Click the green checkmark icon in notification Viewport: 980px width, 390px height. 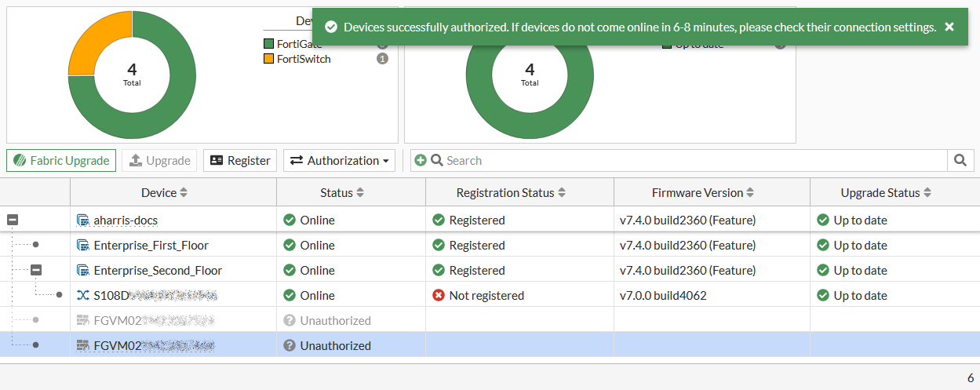(x=331, y=27)
